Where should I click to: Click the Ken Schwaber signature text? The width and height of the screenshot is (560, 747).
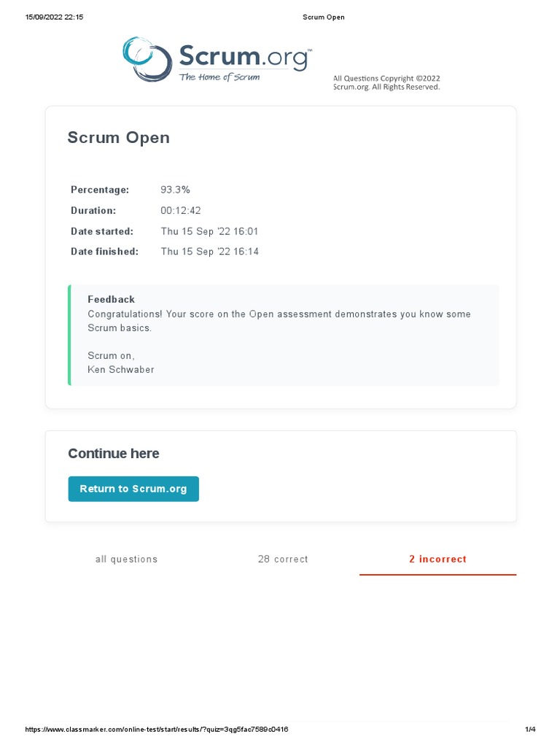(120, 370)
